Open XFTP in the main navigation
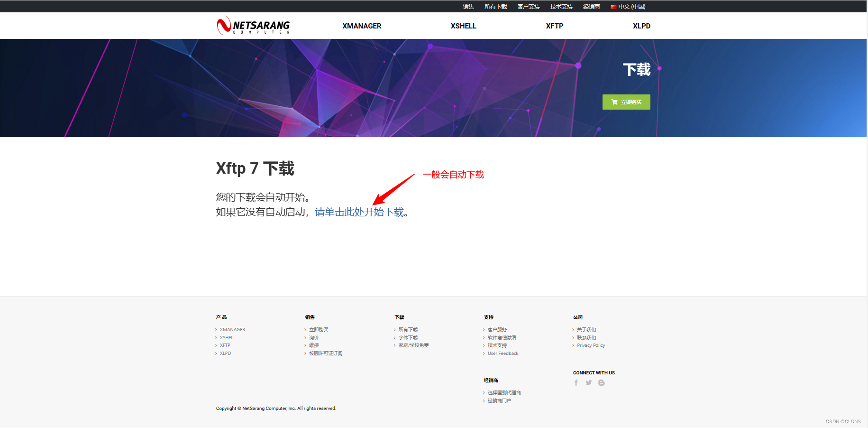Screen dimensions: 868x428 (555, 26)
